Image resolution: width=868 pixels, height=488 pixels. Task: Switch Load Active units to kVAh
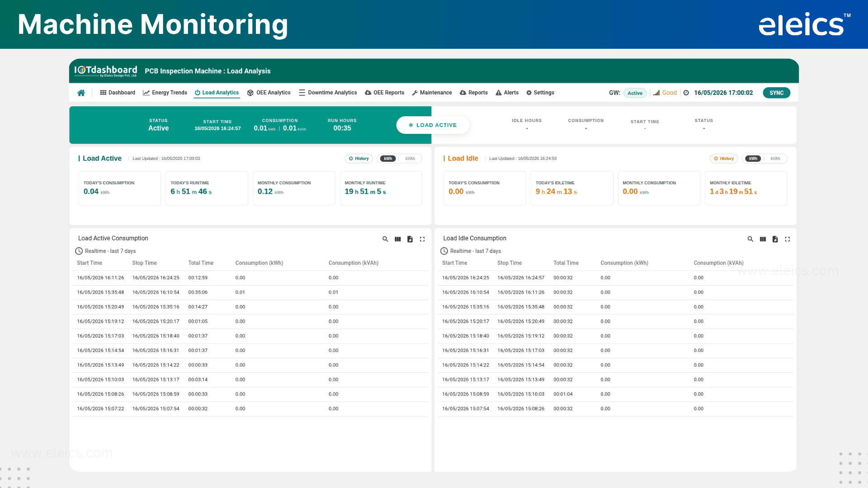click(x=410, y=159)
